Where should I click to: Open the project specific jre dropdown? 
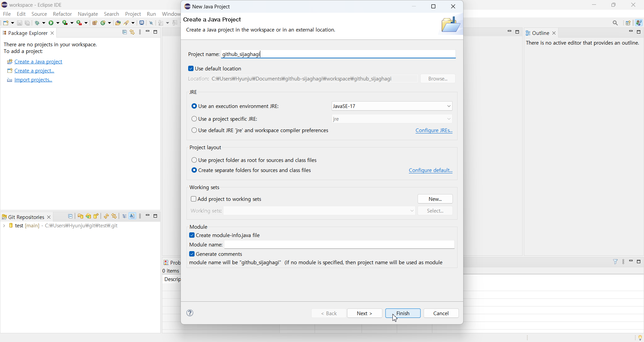(392, 119)
